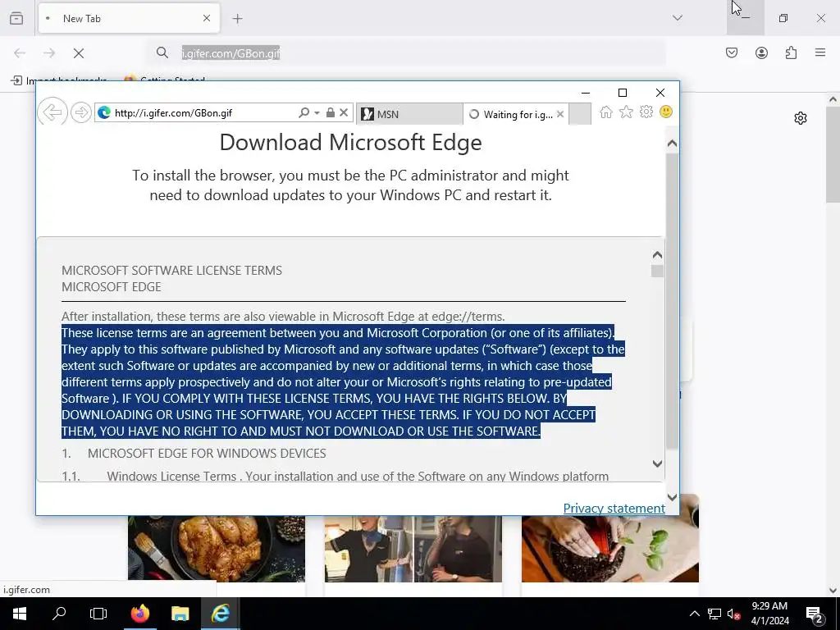Viewport: 840px width, 630px height.
Task: Click the IE Home icon
Action: pos(606,112)
